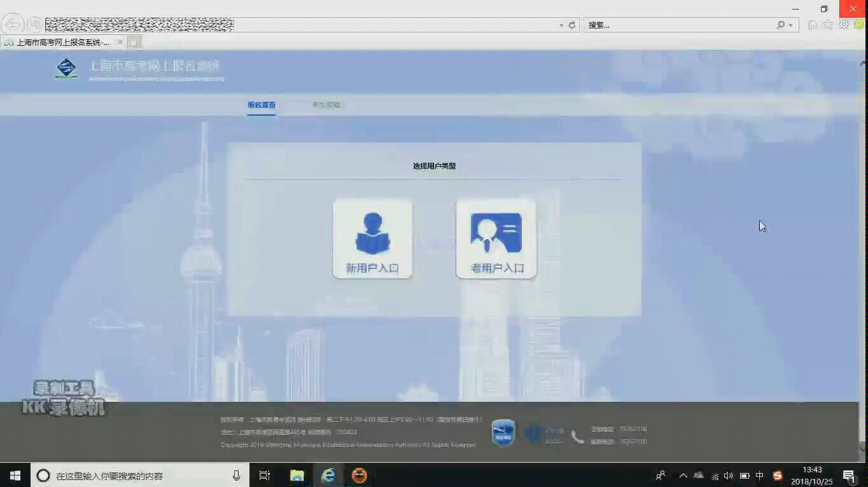The height and width of the screenshot is (487, 868).
Task: Open the 考生须知 tab
Action: [326, 105]
